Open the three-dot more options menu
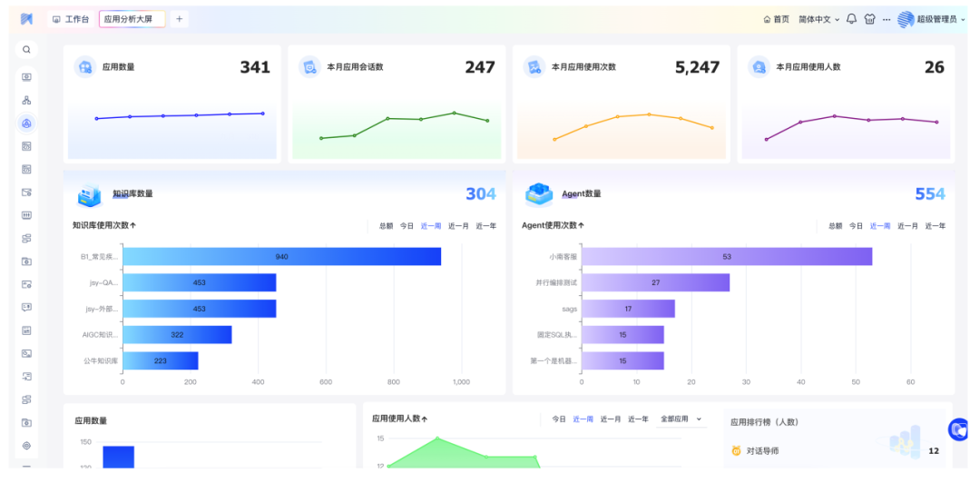 (x=887, y=19)
